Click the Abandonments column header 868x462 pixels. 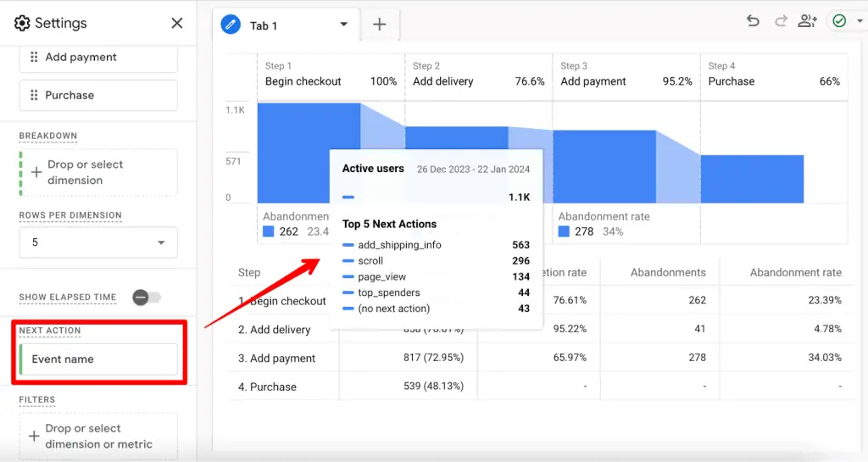click(668, 272)
